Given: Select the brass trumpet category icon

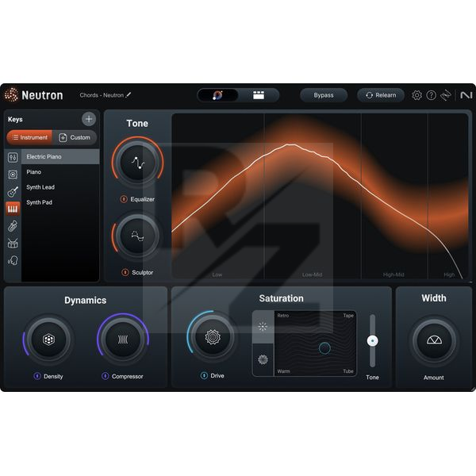Looking at the screenshot, I should coord(13,226).
